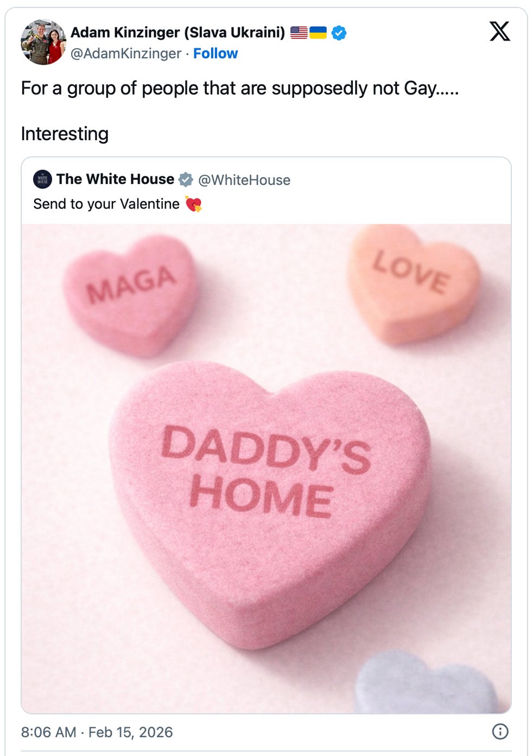532x756 pixels.
Task: Follow Adam Kinzinger's account
Action: pos(216,53)
